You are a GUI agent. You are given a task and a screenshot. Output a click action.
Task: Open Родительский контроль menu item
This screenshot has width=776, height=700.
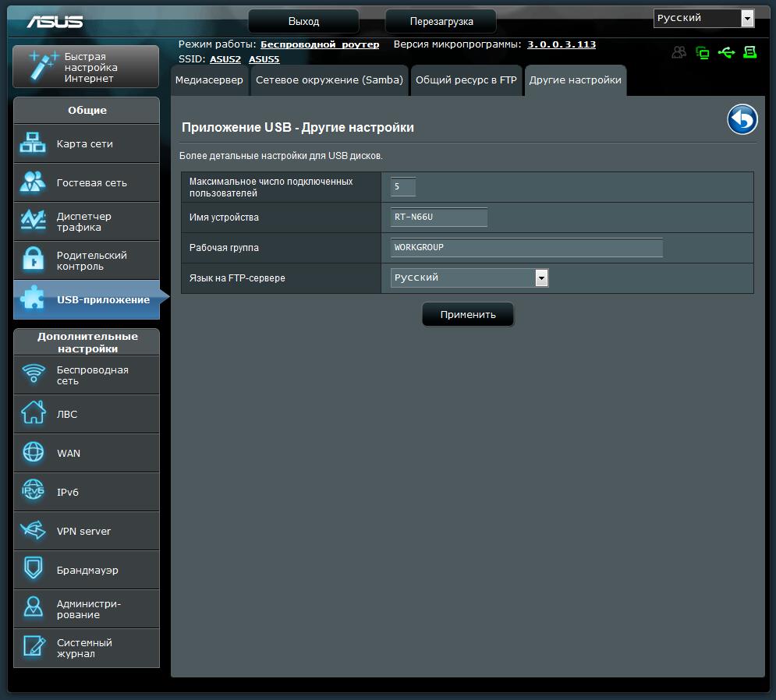tap(87, 260)
